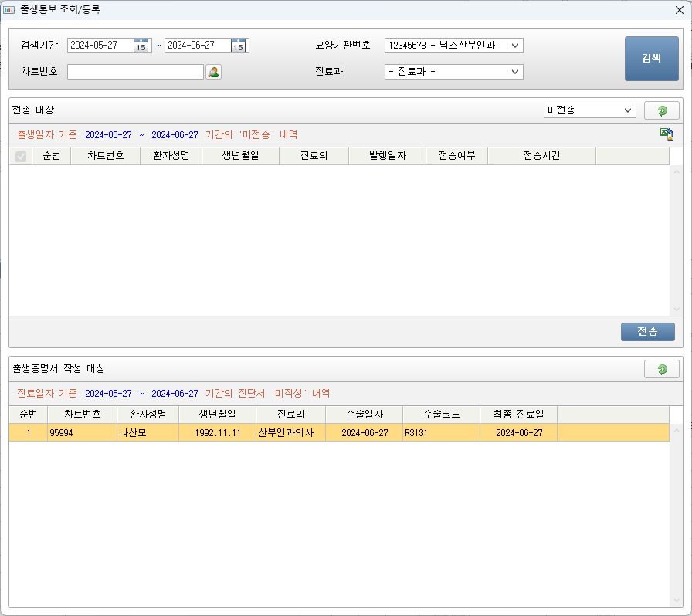Close the 출생통보 조회/등록 window
Screen dimensions: 692x616
coord(679,10)
